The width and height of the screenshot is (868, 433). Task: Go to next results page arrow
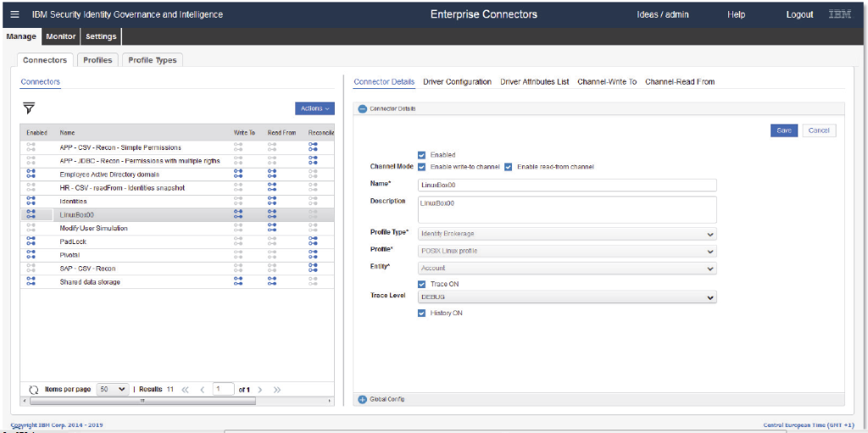[x=260, y=390]
